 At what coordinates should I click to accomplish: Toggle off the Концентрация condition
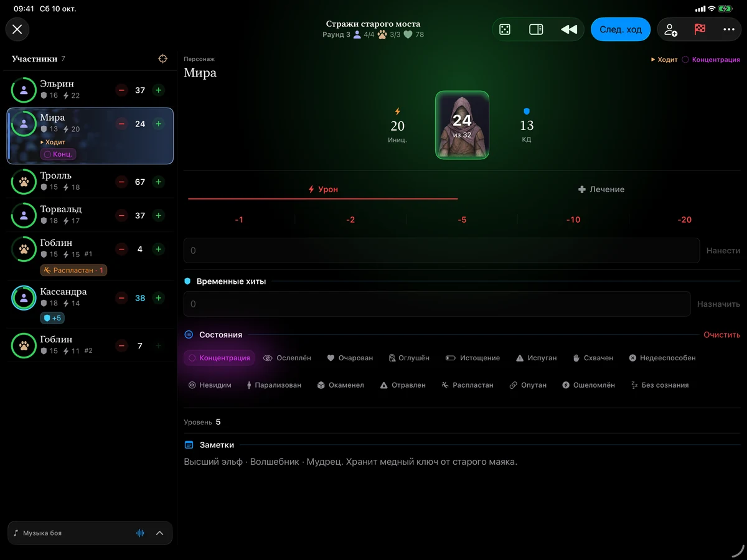pos(219,358)
